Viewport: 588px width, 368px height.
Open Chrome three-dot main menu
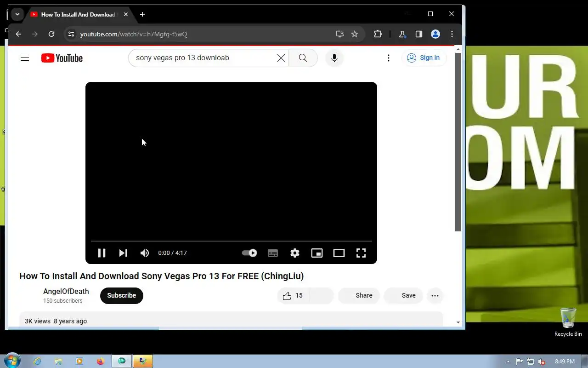(x=452, y=34)
